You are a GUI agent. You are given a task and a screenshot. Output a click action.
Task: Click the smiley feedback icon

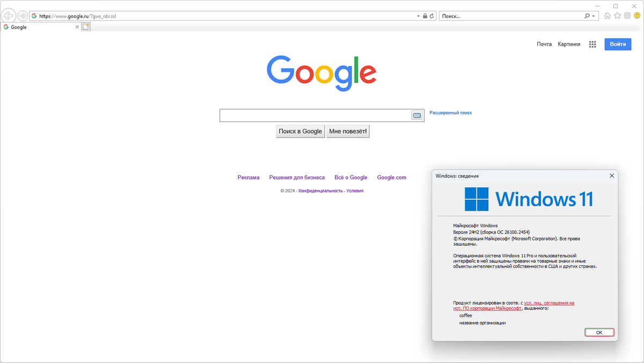(637, 16)
